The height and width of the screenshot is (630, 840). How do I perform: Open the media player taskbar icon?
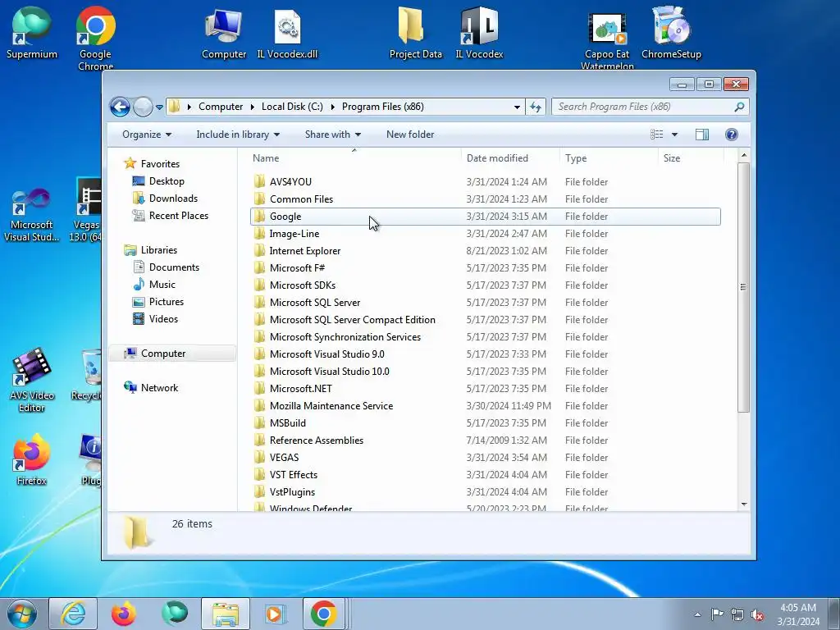[276, 614]
